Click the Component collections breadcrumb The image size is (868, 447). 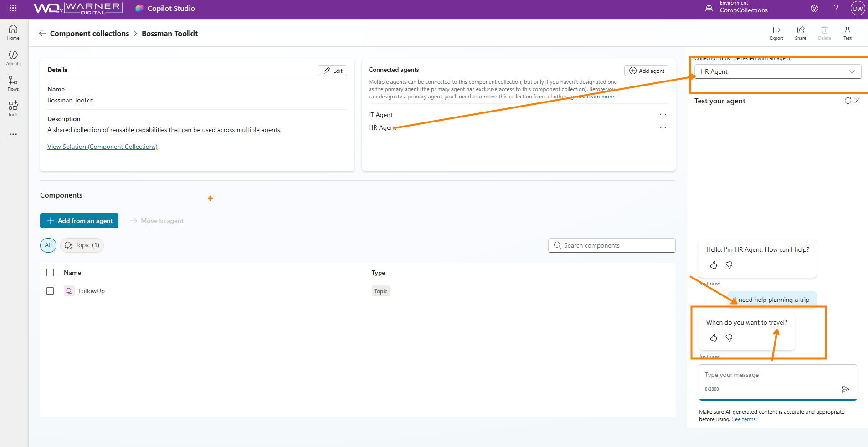click(89, 33)
